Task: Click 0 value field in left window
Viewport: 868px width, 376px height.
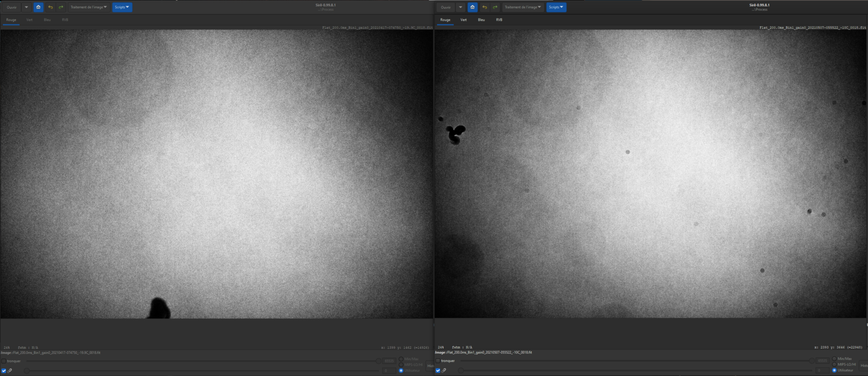Action: [x=389, y=371]
